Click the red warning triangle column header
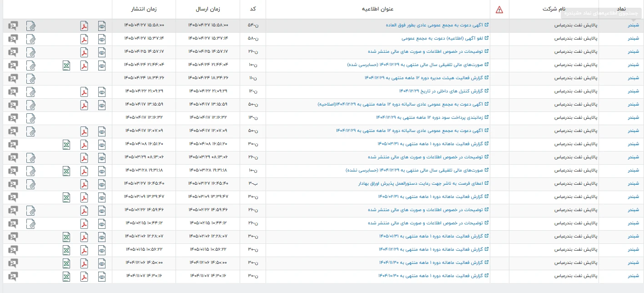 [499, 10]
